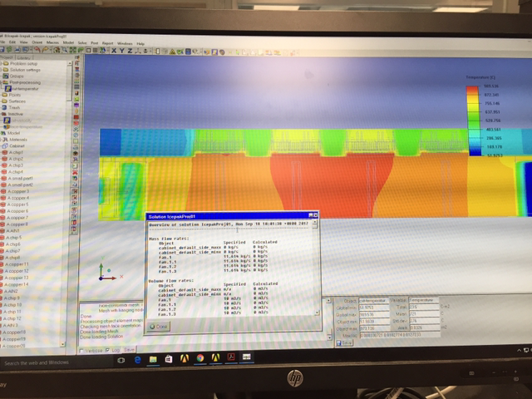The image size is (532, 399).
Task: Click Save button below message log
Action: click(x=130, y=349)
